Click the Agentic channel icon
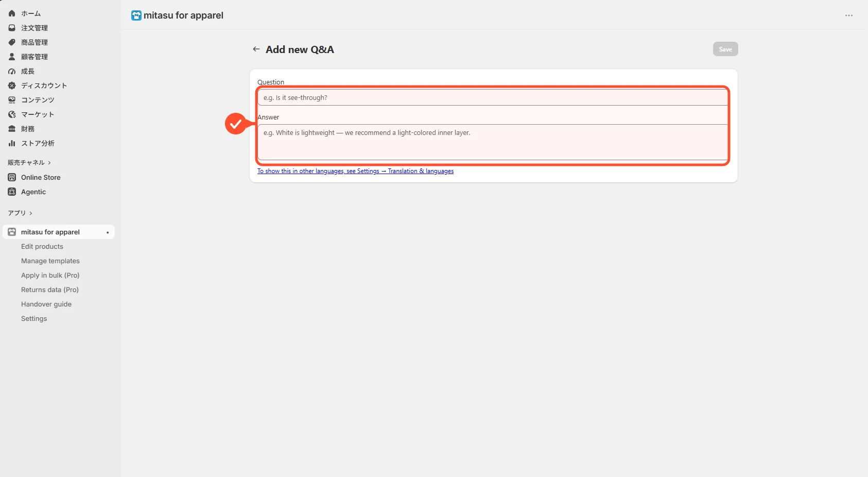This screenshot has width=868, height=477. [12, 192]
